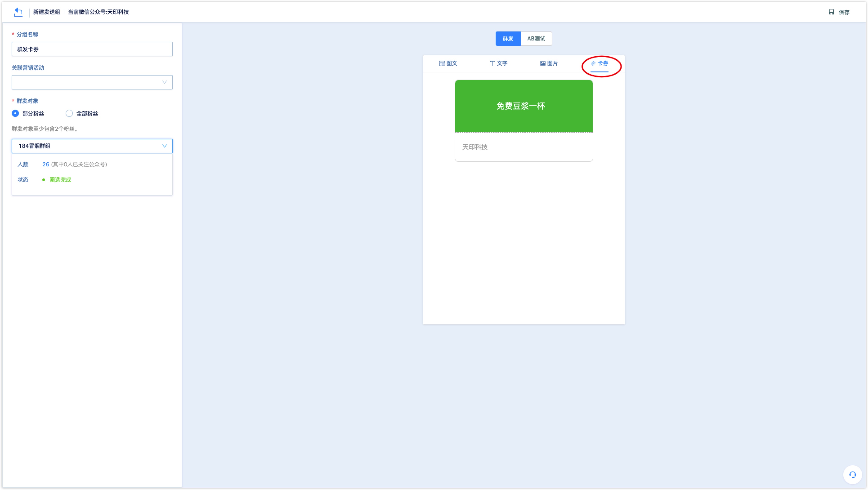The height and width of the screenshot is (490, 868).
Task: Click the 保存 button
Action: (839, 12)
